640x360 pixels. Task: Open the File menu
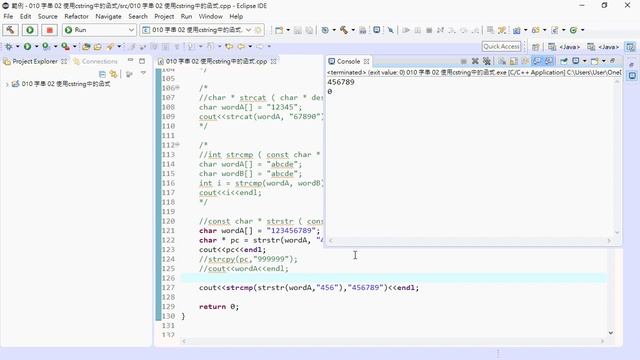(8, 16)
